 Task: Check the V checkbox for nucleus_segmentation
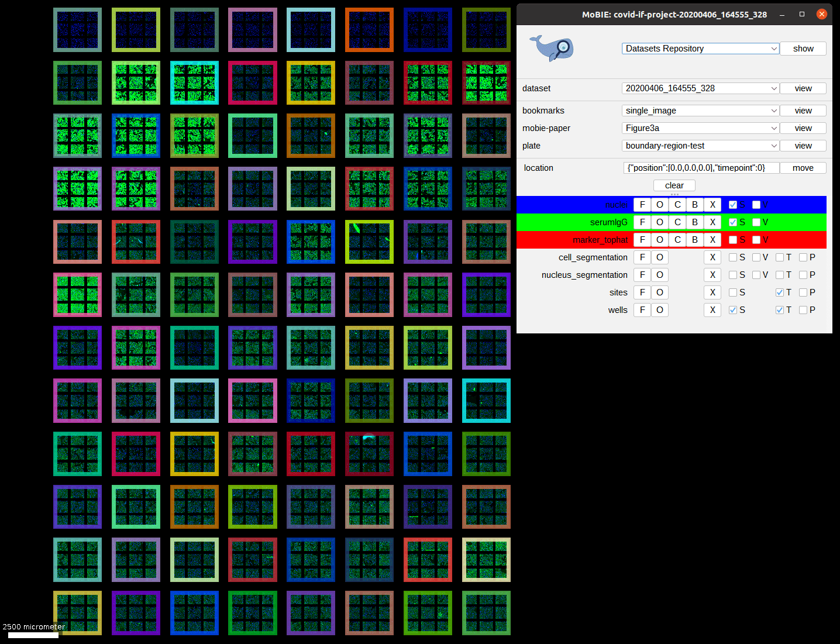point(758,274)
